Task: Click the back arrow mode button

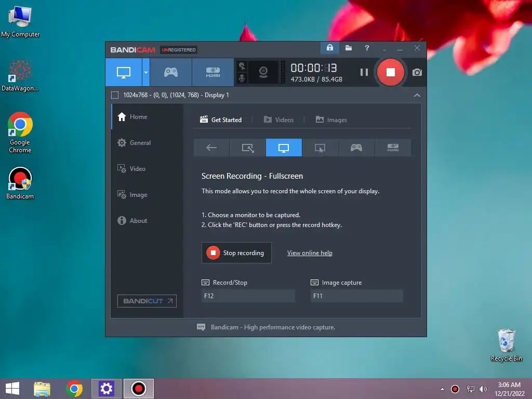Action: [x=211, y=148]
